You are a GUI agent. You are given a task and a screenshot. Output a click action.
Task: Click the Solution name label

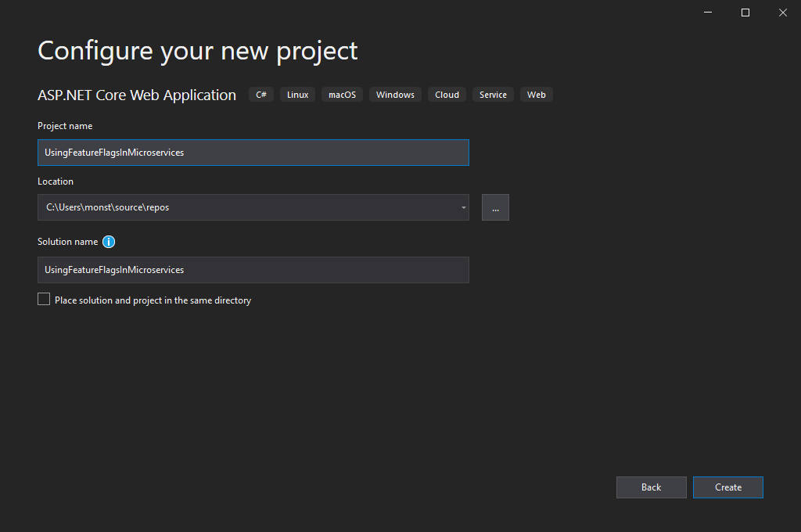point(67,242)
